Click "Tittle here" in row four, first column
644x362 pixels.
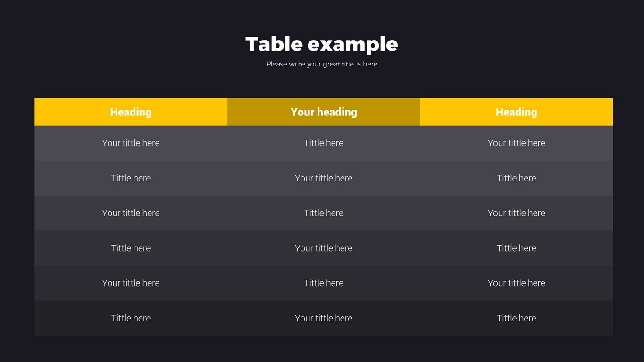tap(131, 248)
